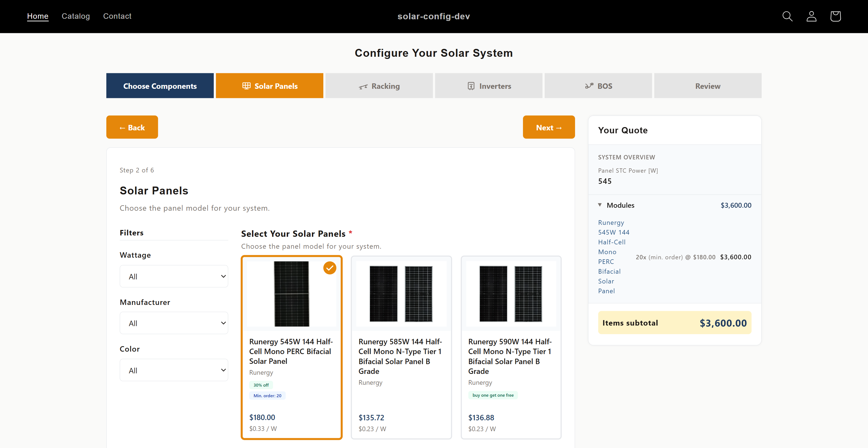Select Runergy 545W Mono PERC panel title

(x=291, y=351)
